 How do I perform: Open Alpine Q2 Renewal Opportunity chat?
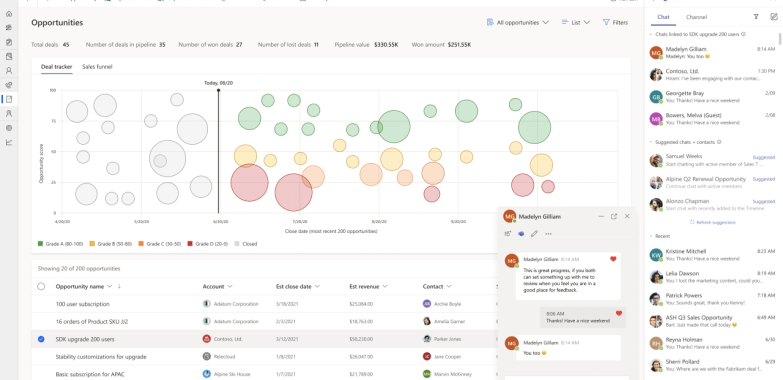coord(713,182)
